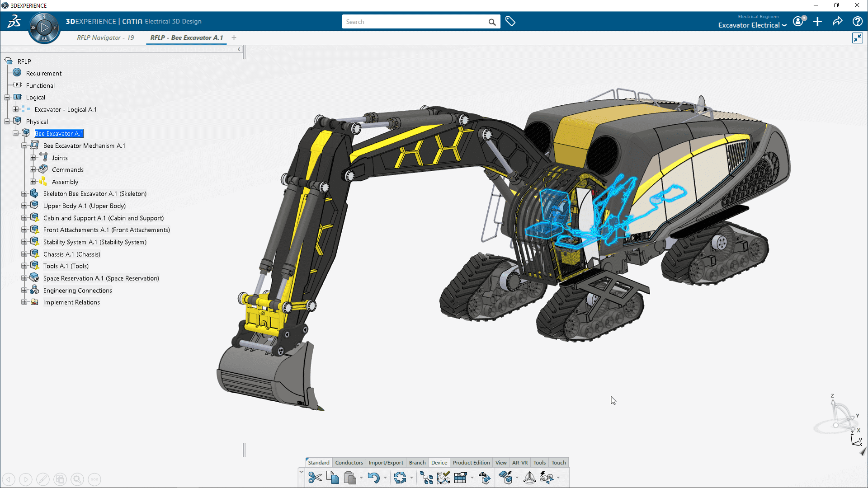Click the electrical connector with lightning icon

tap(547, 478)
